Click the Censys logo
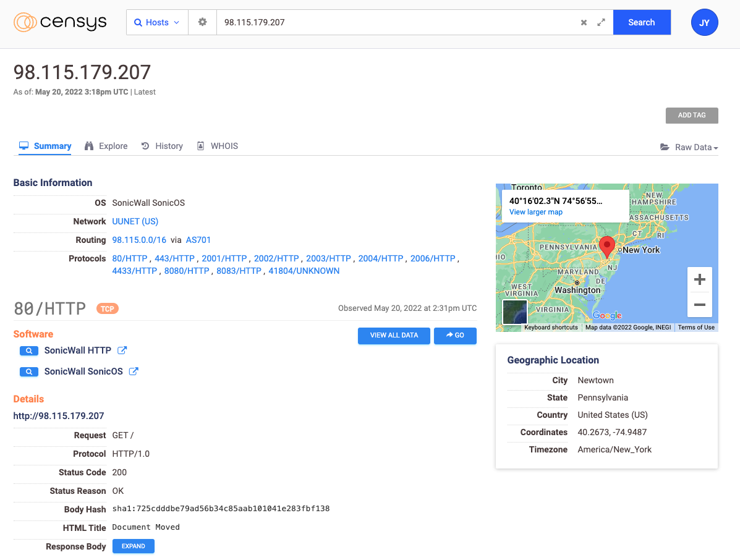Screen dimensions: 740x560 click(x=59, y=22)
